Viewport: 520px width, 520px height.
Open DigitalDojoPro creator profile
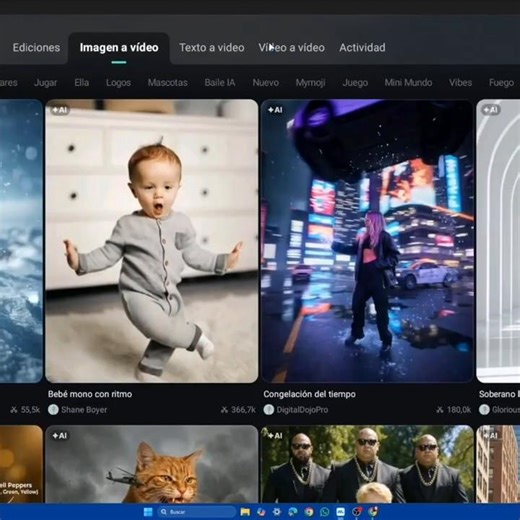click(x=302, y=410)
